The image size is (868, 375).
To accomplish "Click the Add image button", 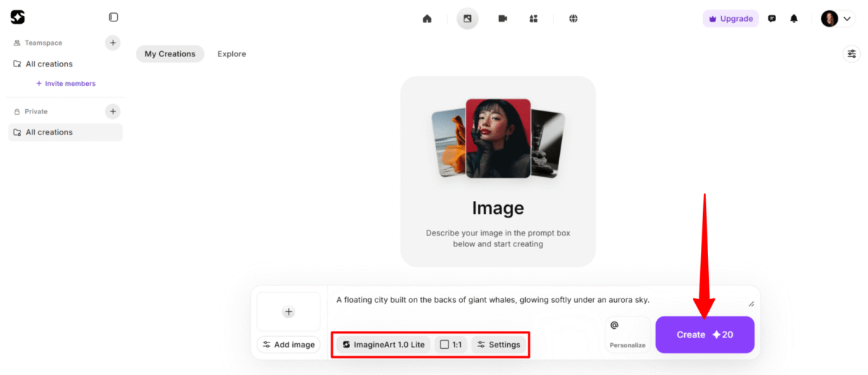I will point(289,345).
